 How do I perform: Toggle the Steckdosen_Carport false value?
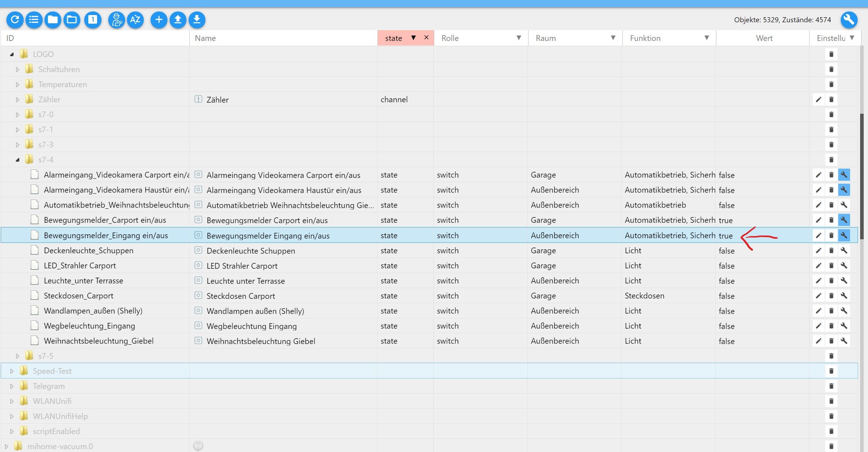tap(727, 296)
